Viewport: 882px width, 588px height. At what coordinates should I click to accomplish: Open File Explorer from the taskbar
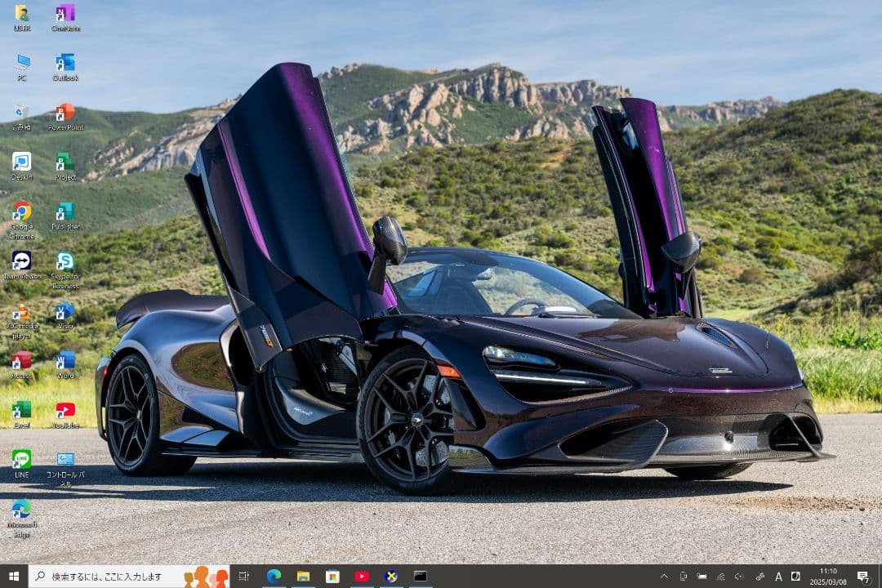[303, 577]
